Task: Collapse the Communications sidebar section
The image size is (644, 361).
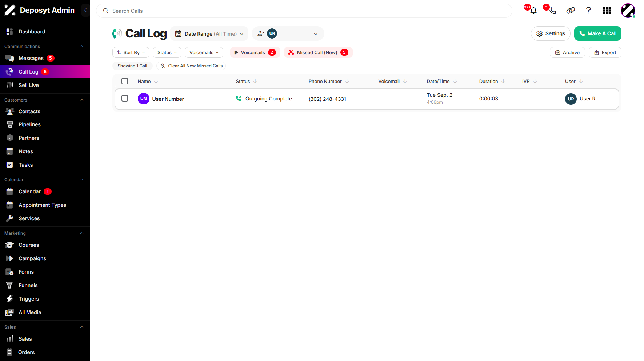Action: tap(82, 46)
